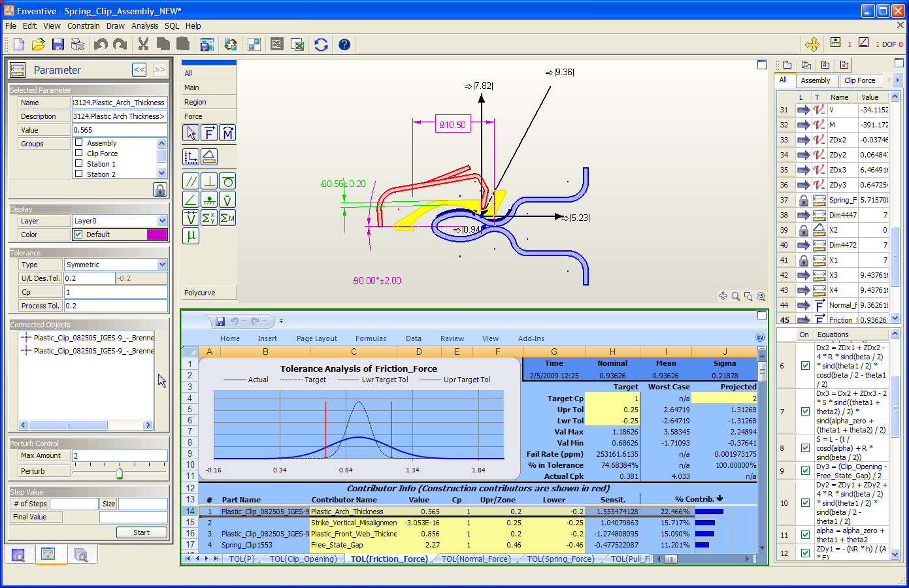
Task: Apply the perpendicular constraint tool
Action: coord(209,181)
